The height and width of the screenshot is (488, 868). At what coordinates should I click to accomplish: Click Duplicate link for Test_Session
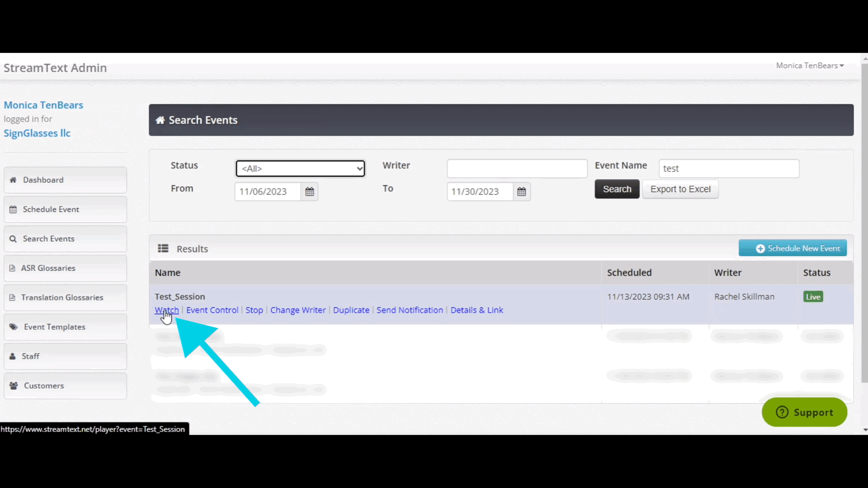[351, 310]
